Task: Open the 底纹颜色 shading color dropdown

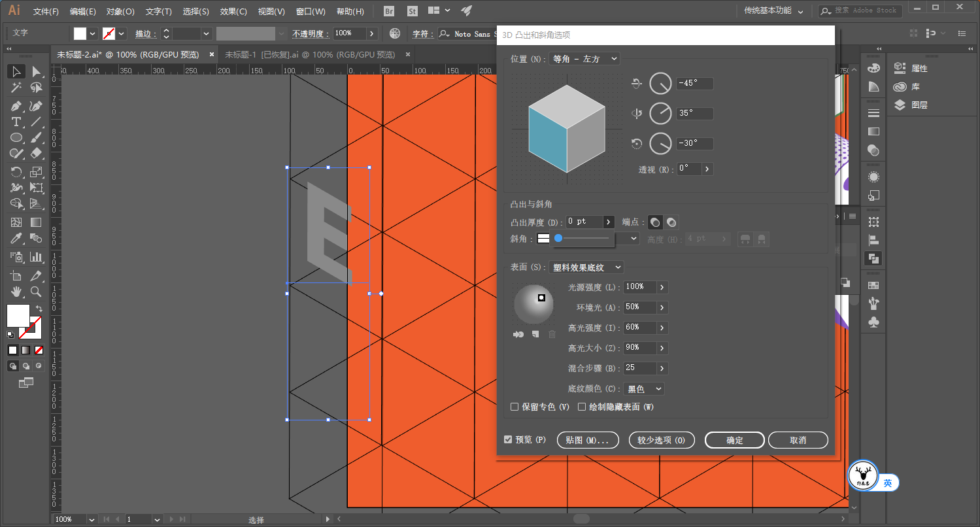Action: (x=644, y=388)
